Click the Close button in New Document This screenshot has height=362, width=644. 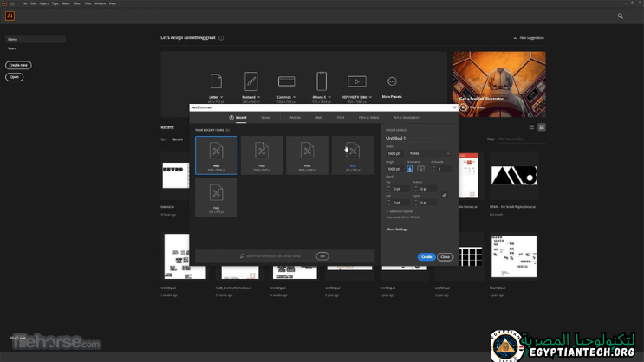click(x=446, y=257)
